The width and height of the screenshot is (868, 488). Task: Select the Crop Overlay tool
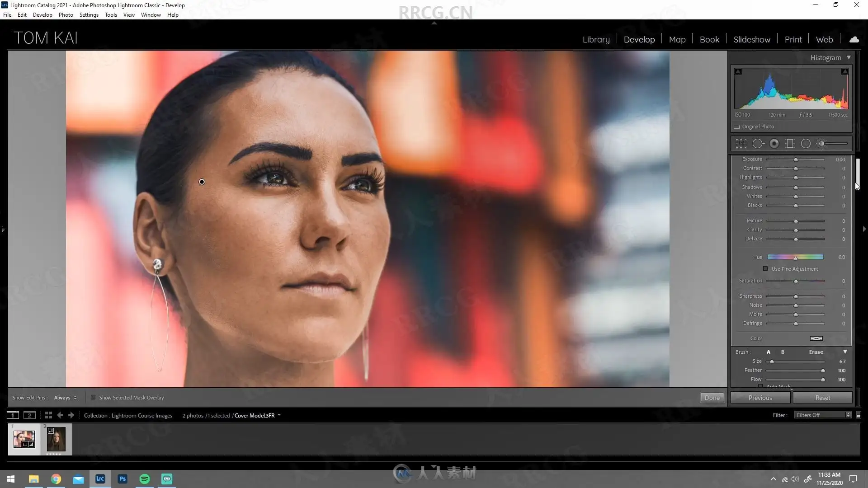point(741,144)
